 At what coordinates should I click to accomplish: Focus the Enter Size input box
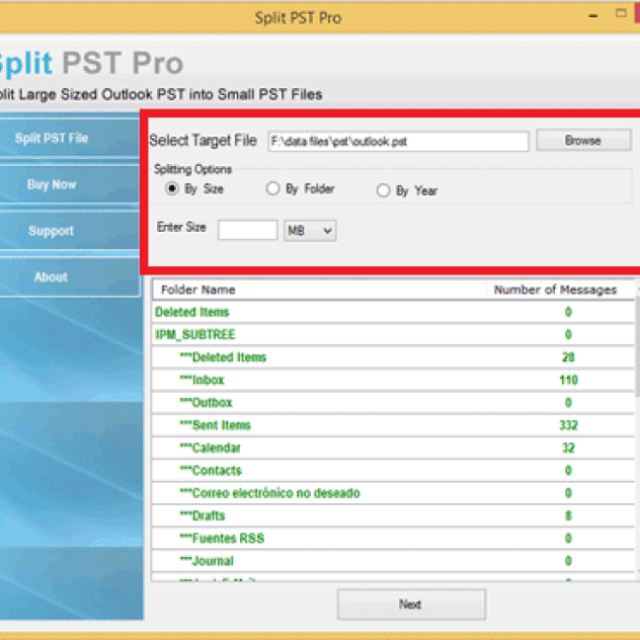pyautogui.click(x=247, y=230)
